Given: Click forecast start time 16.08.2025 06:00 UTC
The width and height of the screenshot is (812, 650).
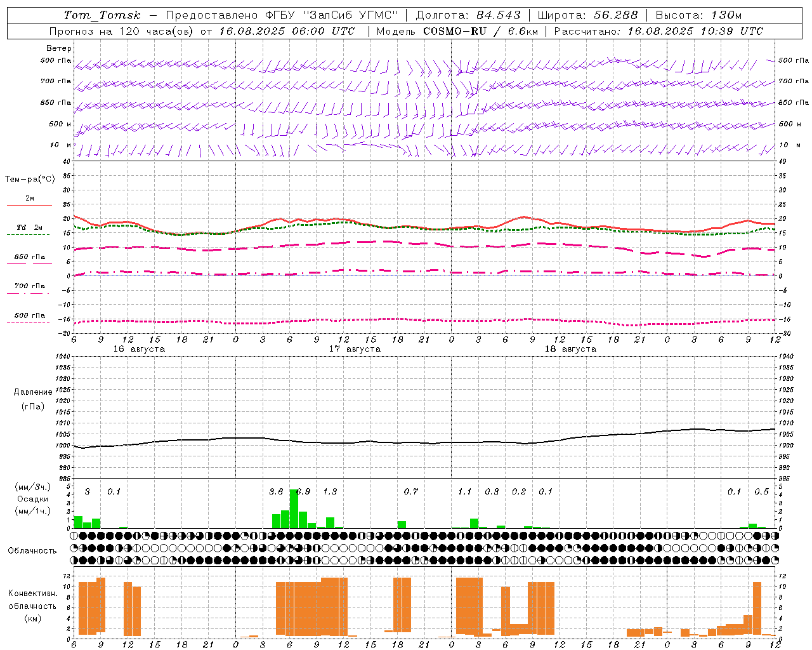Looking at the screenshot, I should point(287,31).
